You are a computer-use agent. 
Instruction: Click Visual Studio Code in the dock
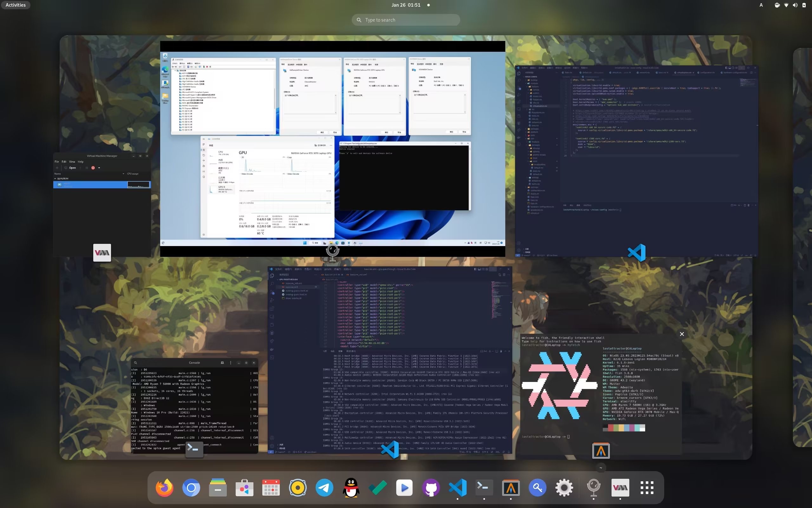pos(458,488)
